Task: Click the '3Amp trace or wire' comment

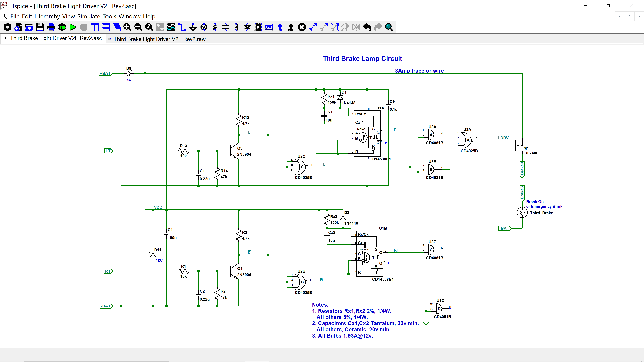Action: point(419,71)
